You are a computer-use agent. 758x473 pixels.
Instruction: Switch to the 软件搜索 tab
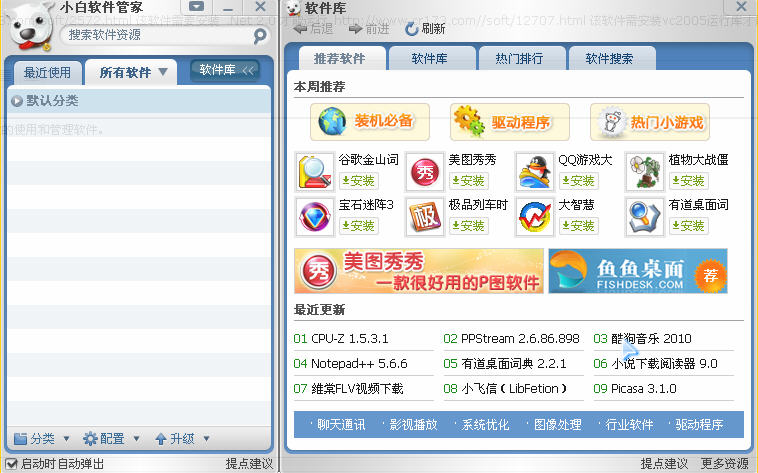point(612,59)
